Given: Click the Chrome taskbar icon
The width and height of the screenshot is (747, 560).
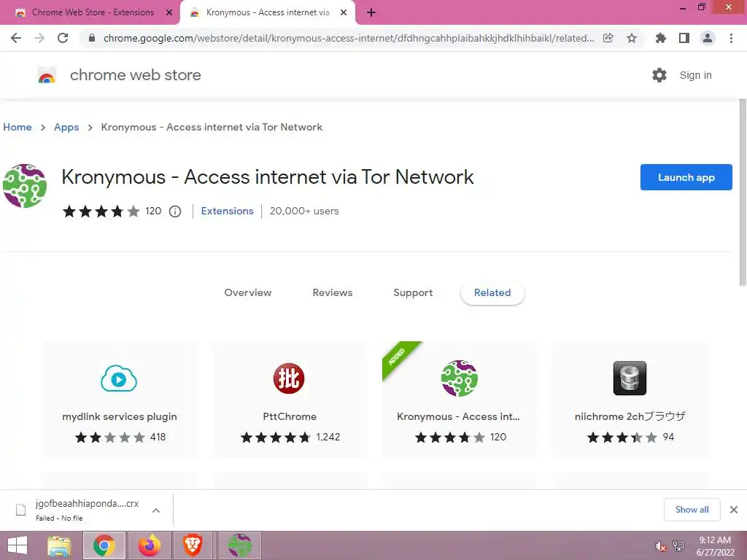Looking at the screenshot, I should [x=104, y=545].
